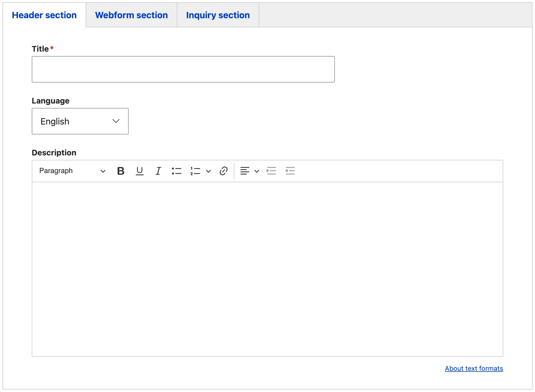This screenshot has width=535, height=392.
Task: Expand numbered list style options arrow
Action: [208, 171]
